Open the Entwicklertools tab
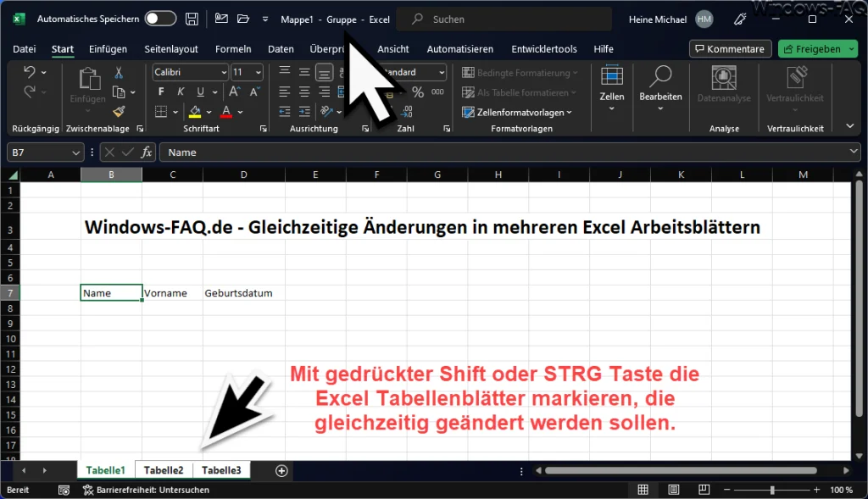This screenshot has width=868, height=499. 543,49
